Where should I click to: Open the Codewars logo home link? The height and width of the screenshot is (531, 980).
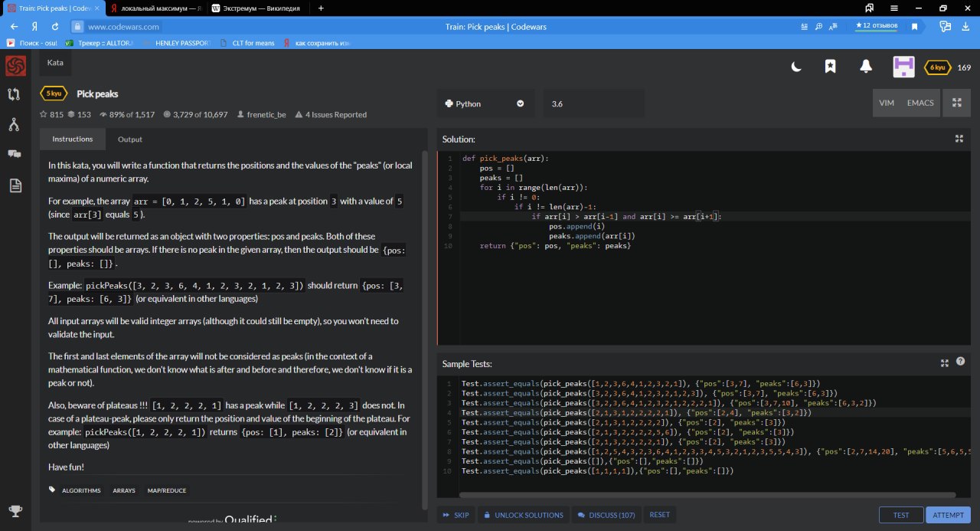pos(15,66)
